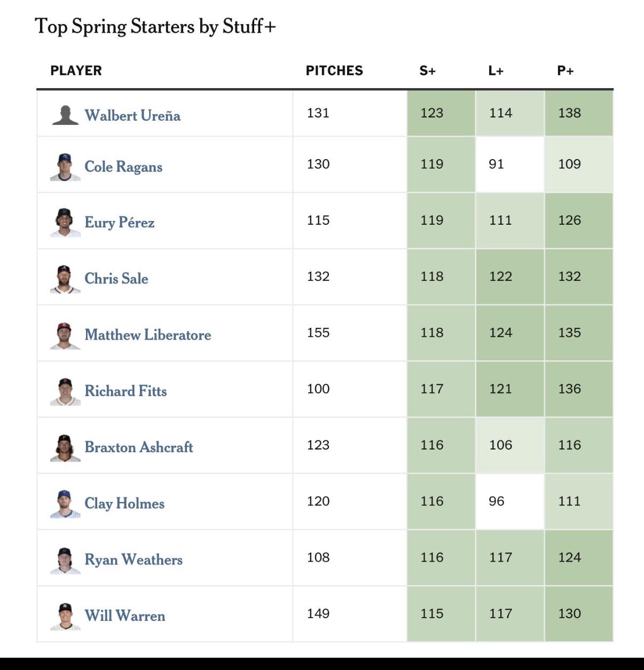Click Eury Pérez's headshot thumbnail
644x670 pixels.
point(65,223)
